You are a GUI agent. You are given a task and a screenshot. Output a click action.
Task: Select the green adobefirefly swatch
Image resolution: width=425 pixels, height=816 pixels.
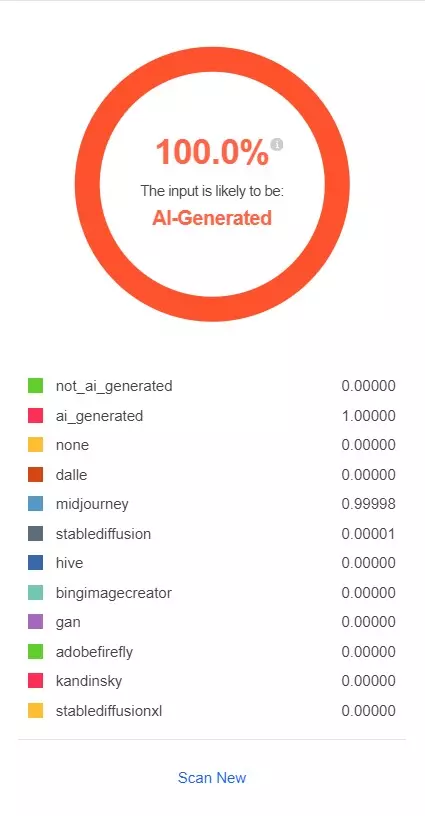[x=35, y=651]
